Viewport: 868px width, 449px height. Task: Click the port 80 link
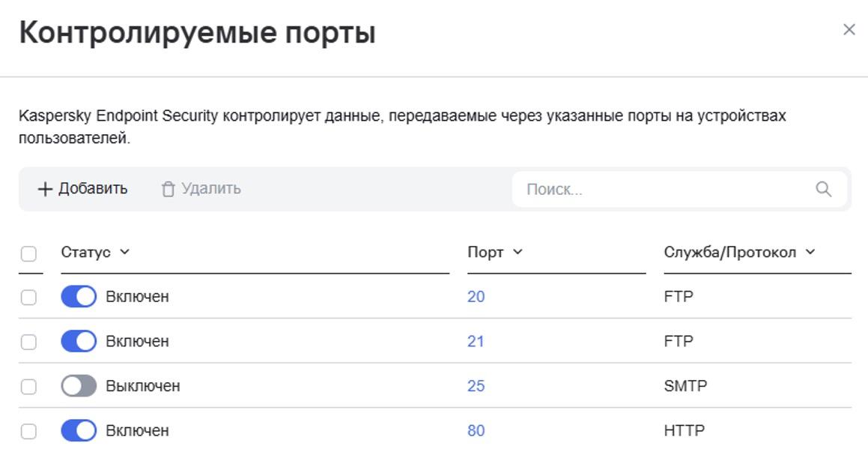point(476,431)
